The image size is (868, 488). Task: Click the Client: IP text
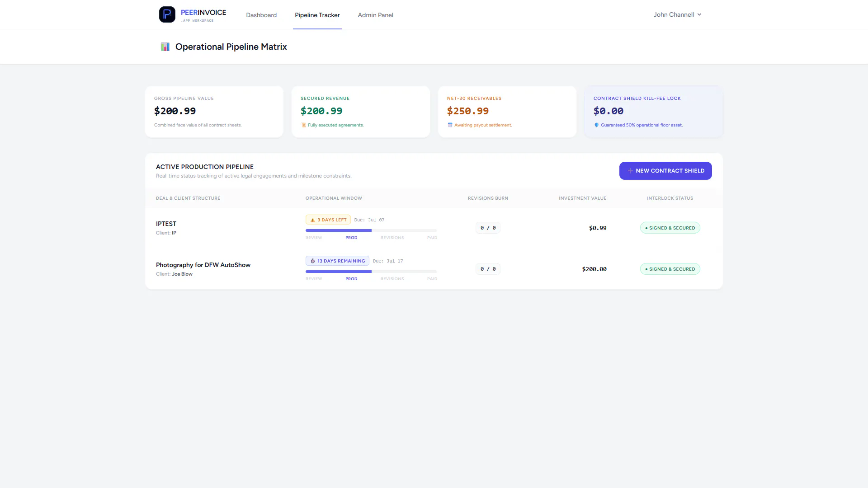click(x=166, y=233)
